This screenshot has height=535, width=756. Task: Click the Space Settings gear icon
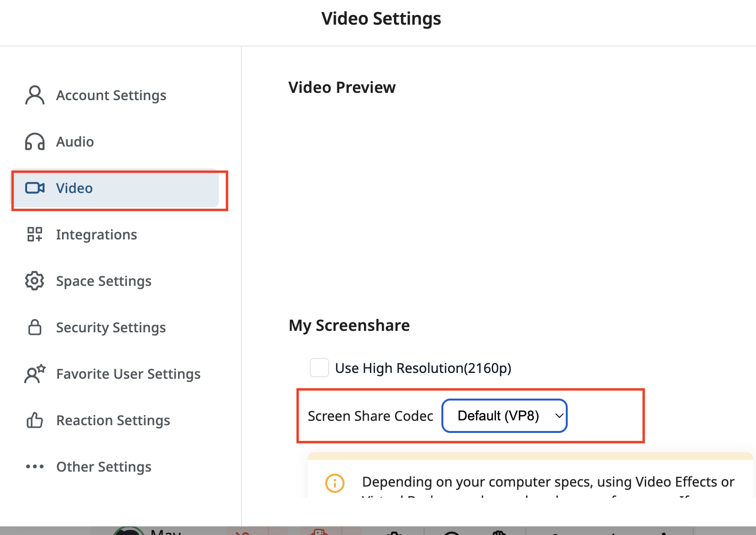click(34, 281)
